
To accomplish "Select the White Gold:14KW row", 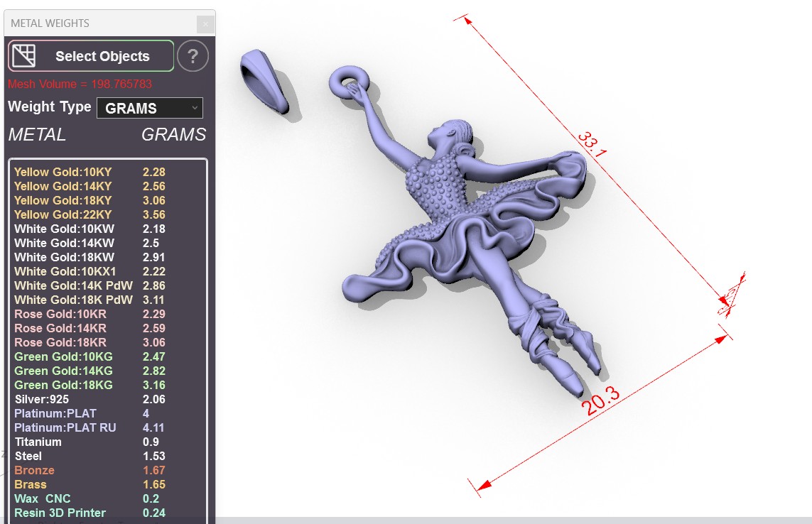I will [108, 243].
